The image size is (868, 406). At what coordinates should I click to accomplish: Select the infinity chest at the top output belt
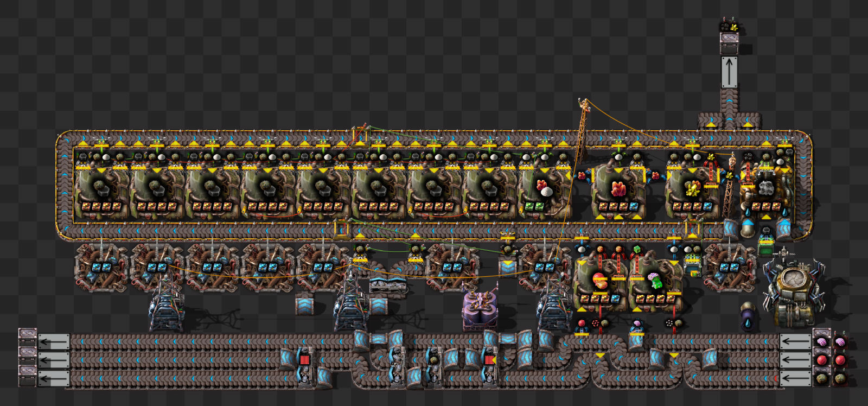pyautogui.click(x=729, y=43)
